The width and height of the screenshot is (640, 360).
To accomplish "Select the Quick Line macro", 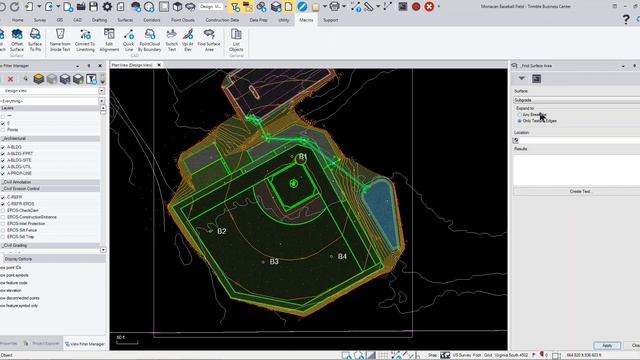I will tap(129, 40).
